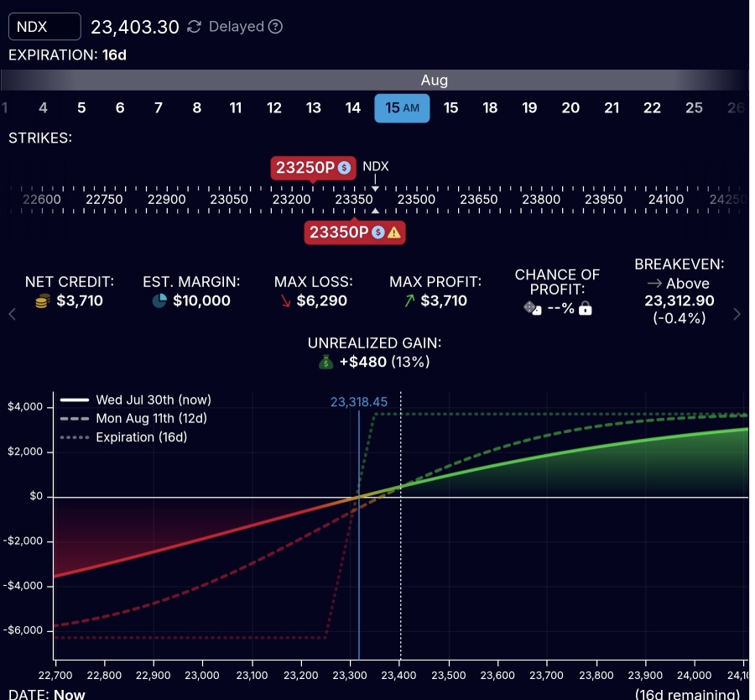Select expiration date 18
This screenshot has height=700, width=755.
point(490,108)
